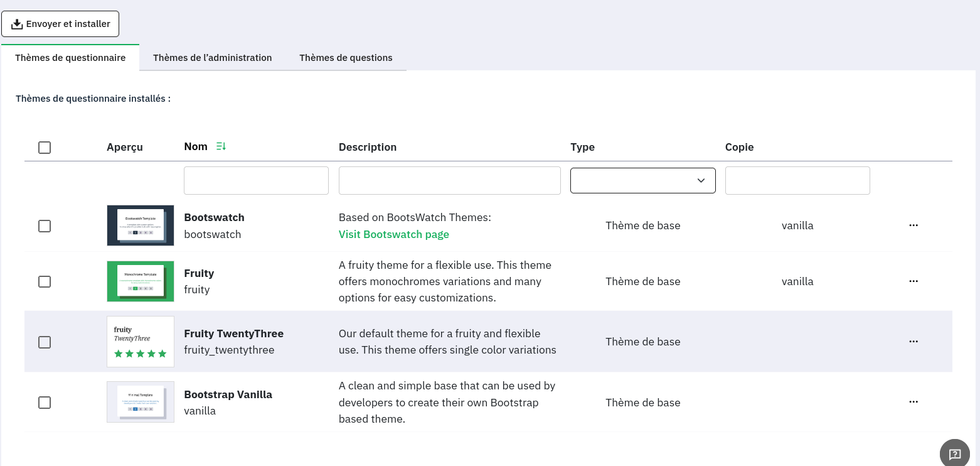Screen dimensions: 980x466
Task: Open the Thèmes de questions tab
Action: pos(346,58)
